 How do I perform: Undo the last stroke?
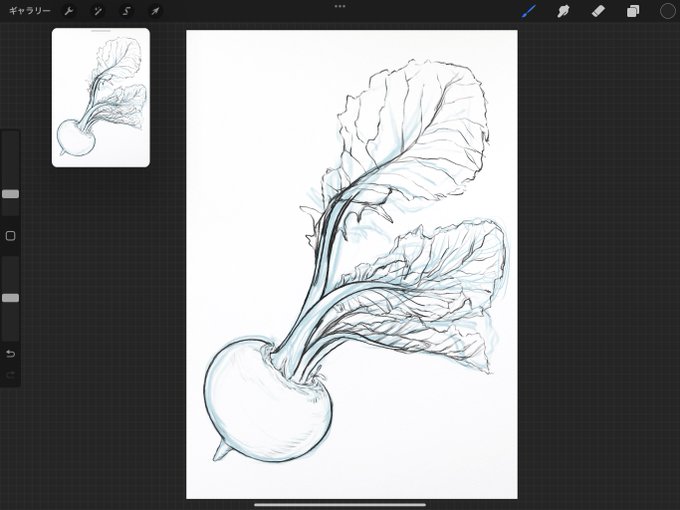pos(10,354)
